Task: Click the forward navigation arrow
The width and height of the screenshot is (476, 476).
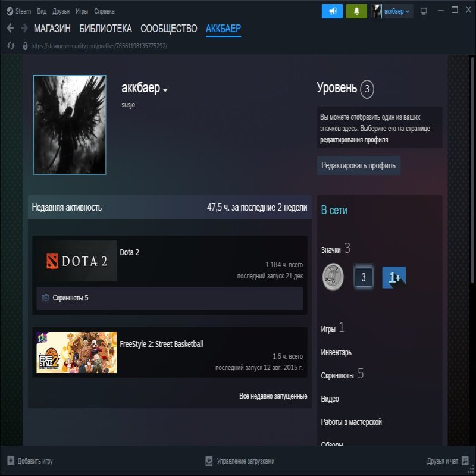Action: coord(24,28)
